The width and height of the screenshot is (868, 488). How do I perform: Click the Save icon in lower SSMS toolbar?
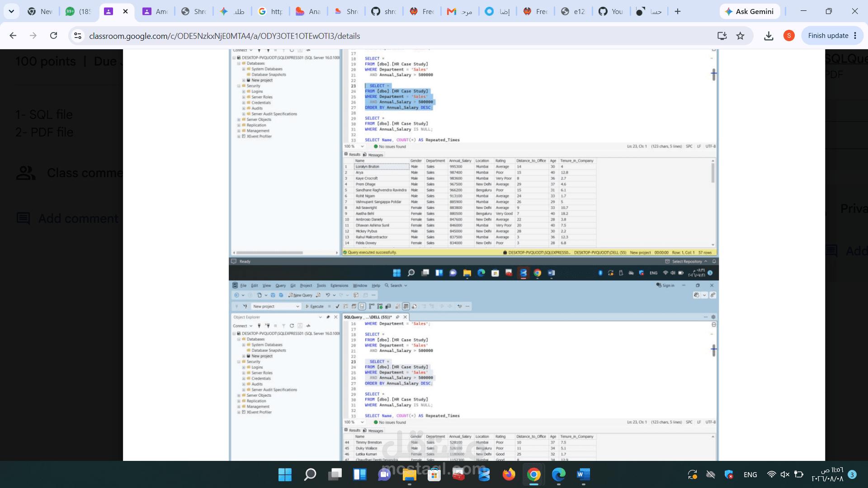click(x=273, y=295)
